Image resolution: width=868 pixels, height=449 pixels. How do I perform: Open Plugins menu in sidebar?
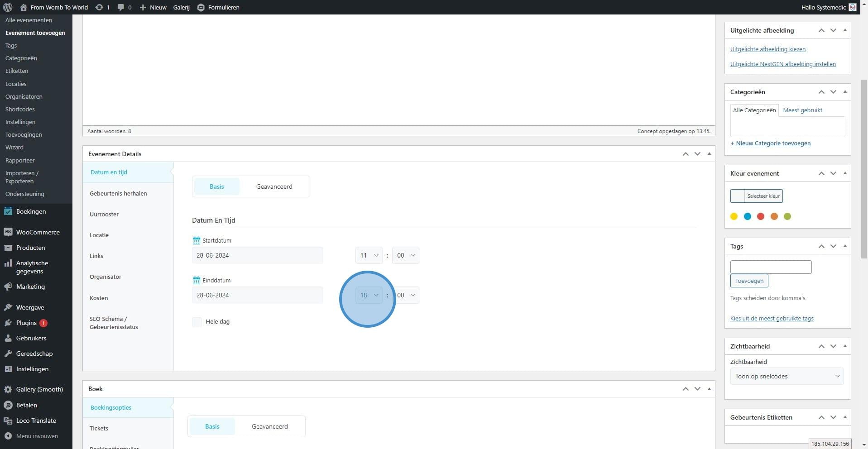(26, 323)
